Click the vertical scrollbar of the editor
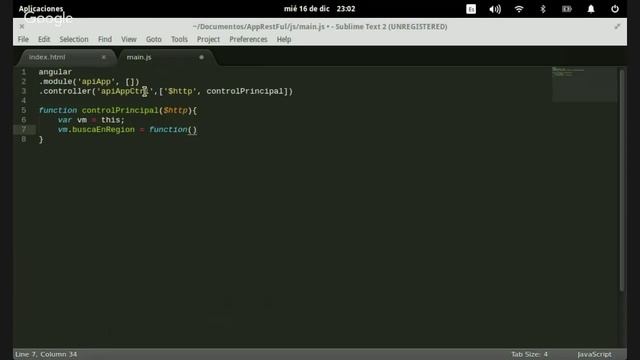Viewport: 640px width, 360px height. click(622, 180)
